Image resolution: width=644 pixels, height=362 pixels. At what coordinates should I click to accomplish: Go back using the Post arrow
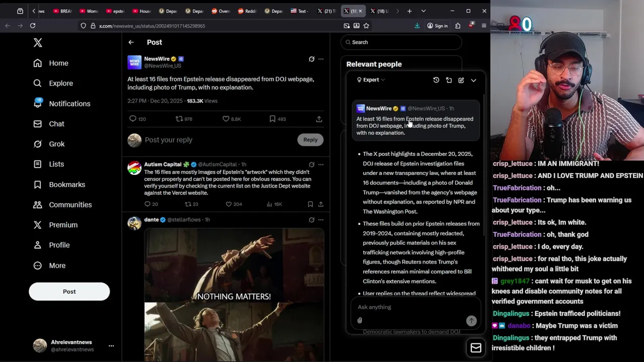point(131,42)
